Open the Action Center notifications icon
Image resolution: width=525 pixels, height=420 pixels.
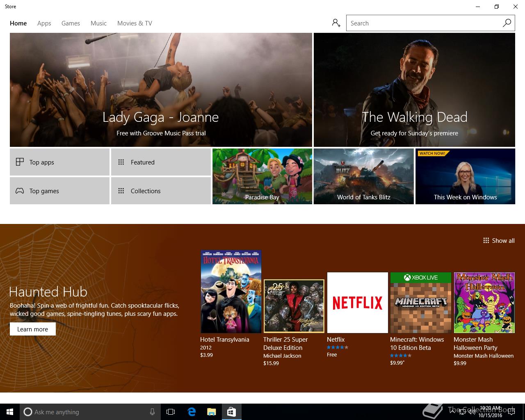pos(511,412)
